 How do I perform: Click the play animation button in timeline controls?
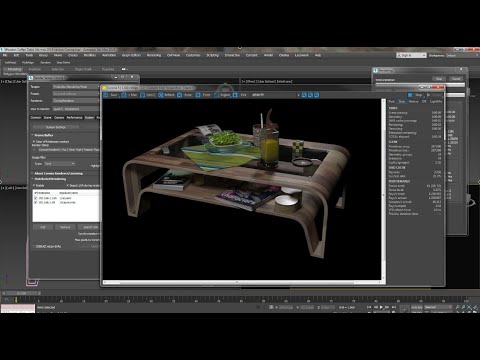click(x=381, y=307)
